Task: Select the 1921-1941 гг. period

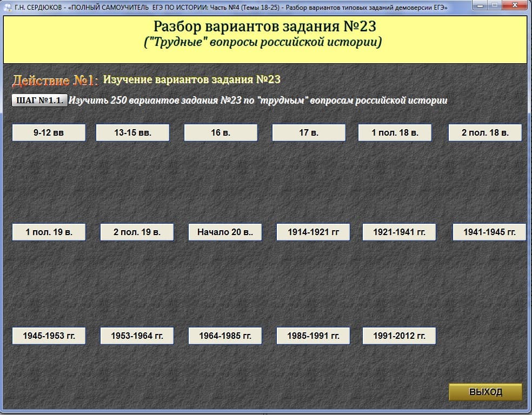Action: click(400, 232)
